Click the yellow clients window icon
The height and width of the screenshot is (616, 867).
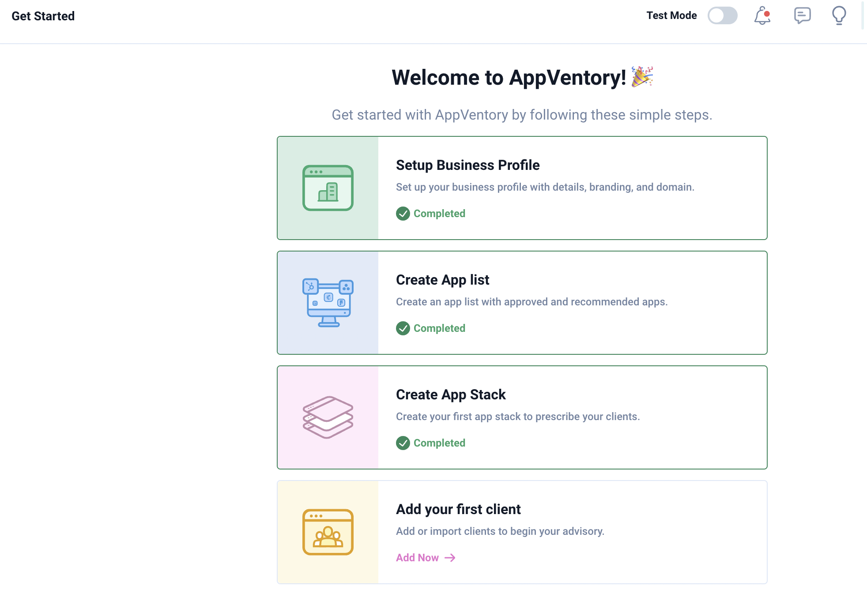[x=328, y=532]
